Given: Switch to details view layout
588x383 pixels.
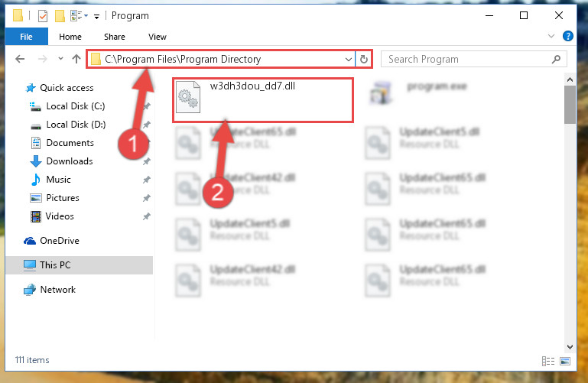Looking at the screenshot, I should tap(548, 361).
